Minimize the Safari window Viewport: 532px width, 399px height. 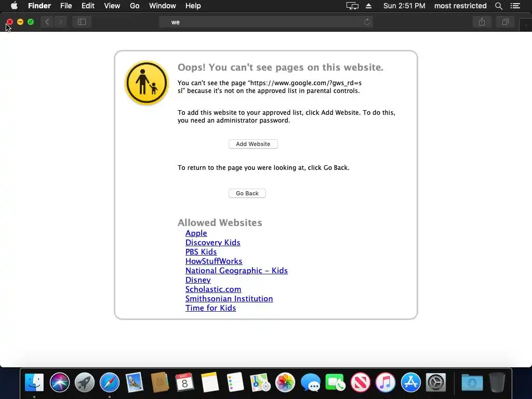[x=20, y=22]
